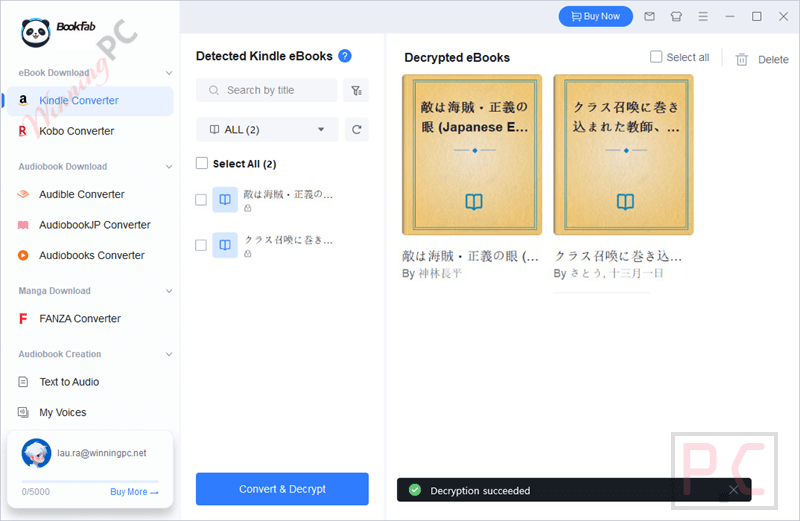Collapse the Manga Download section
The image size is (800, 521).
tap(169, 291)
